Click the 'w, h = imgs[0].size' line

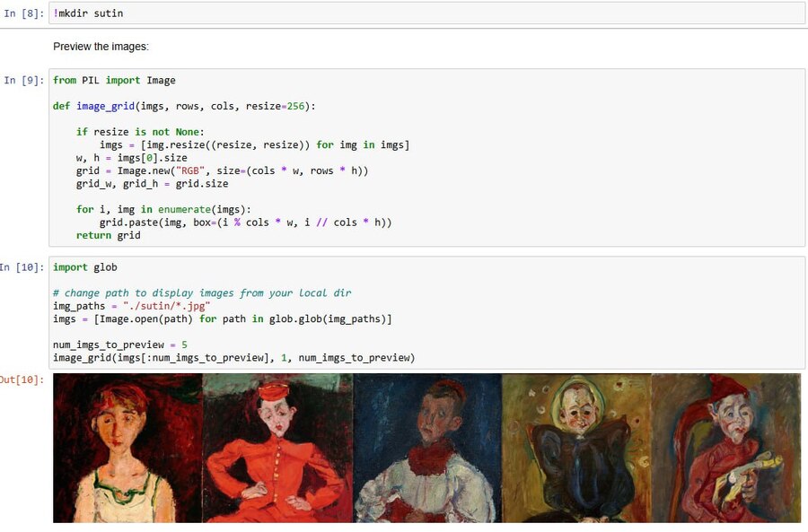coord(131,158)
